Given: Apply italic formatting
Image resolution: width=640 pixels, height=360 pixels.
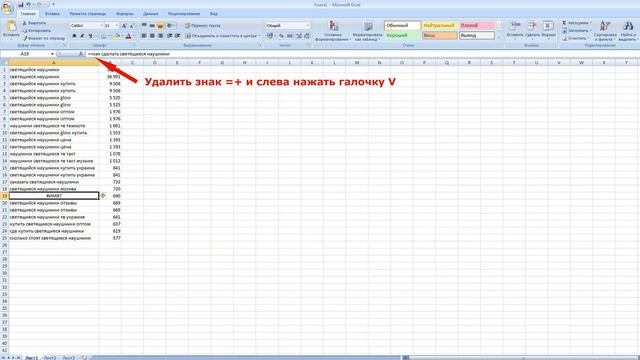Looking at the screenshot, I should [x=82, y=36].
